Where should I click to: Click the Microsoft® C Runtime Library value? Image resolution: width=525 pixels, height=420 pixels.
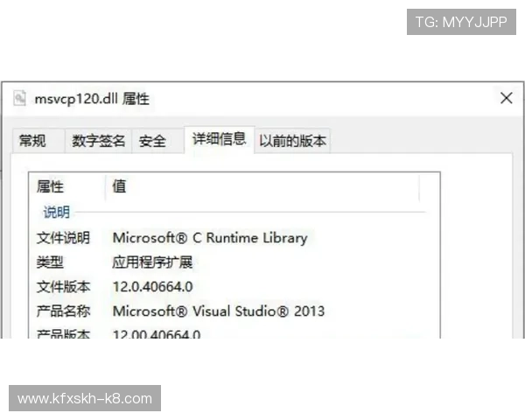tap(210, 238)
